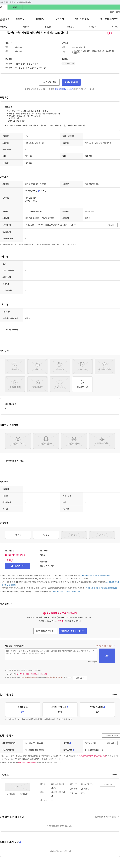Click the greyed 필기 step box
The image size is (120, 868).
click(x=74, y=535)
